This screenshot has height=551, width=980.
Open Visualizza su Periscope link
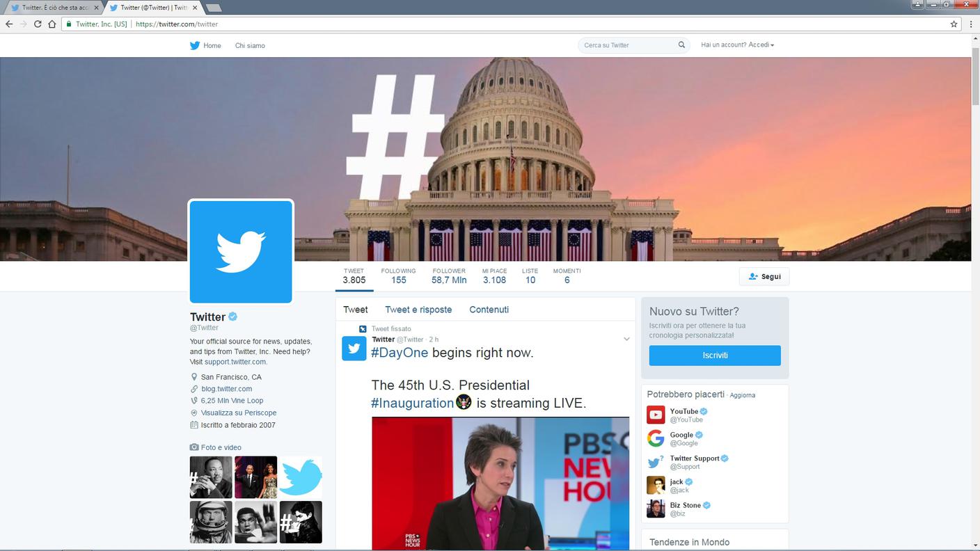pyautogui.click(x=239, y=413)
